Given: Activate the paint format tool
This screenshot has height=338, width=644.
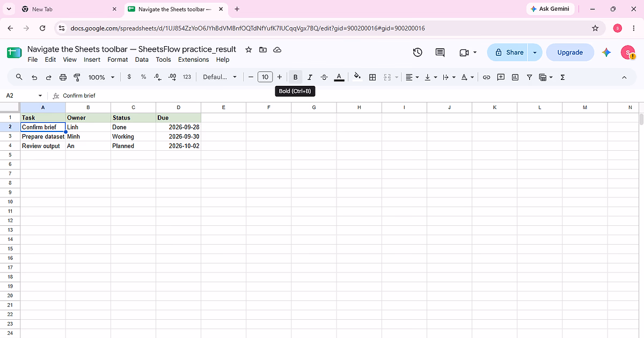Looking at the screenshot, I should [77, 77].
